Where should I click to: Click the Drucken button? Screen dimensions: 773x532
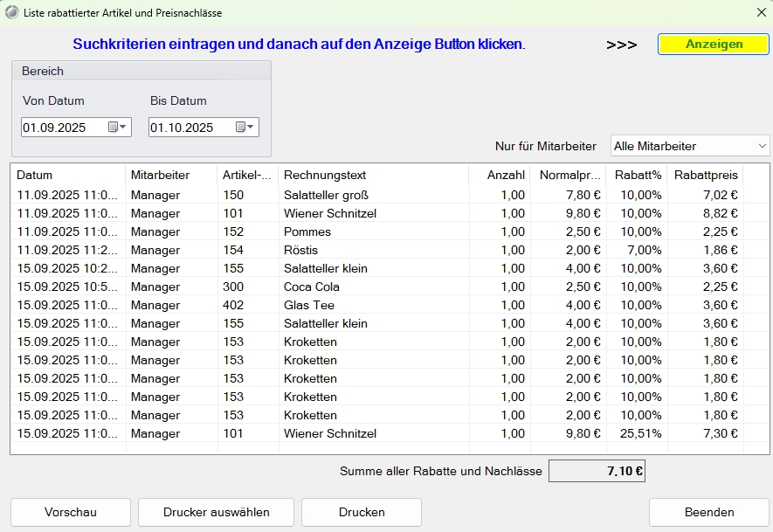[362, 512]
